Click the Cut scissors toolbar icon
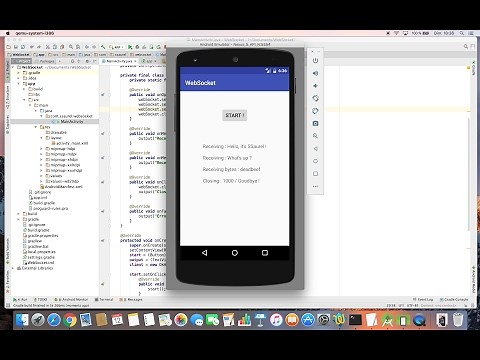The height and width of the screenshot is (360, 480). 48,47
